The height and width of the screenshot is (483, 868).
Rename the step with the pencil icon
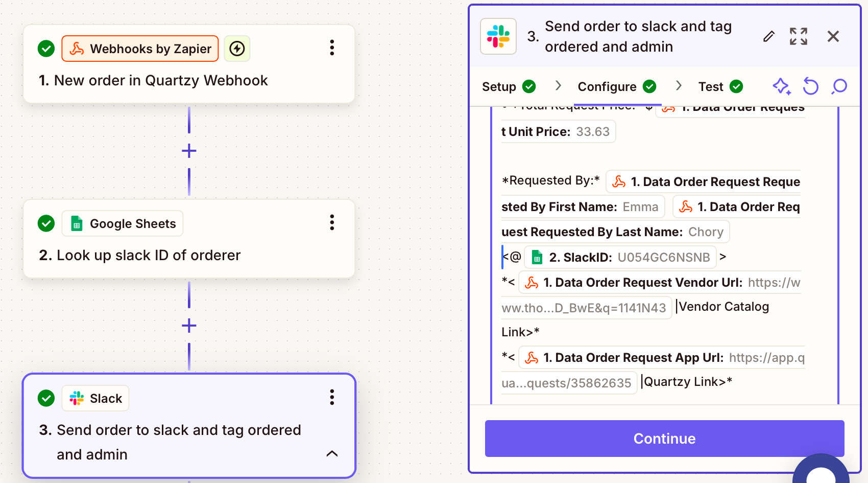[x=768, y=36]
